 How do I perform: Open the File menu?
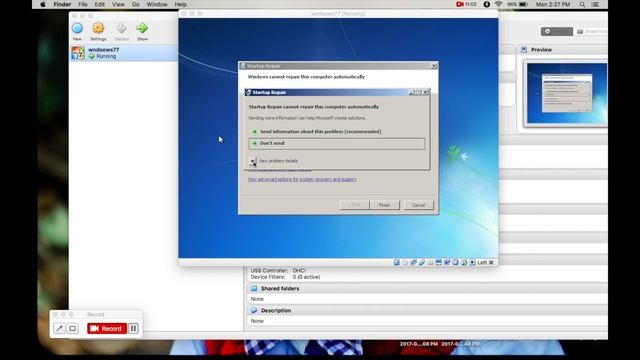click(x=83, y=4)
